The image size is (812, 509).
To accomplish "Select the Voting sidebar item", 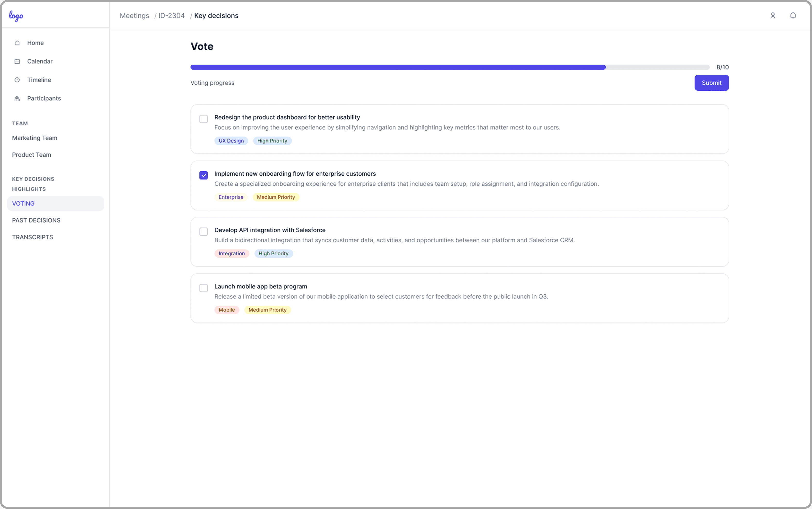I will click(23, 203).
